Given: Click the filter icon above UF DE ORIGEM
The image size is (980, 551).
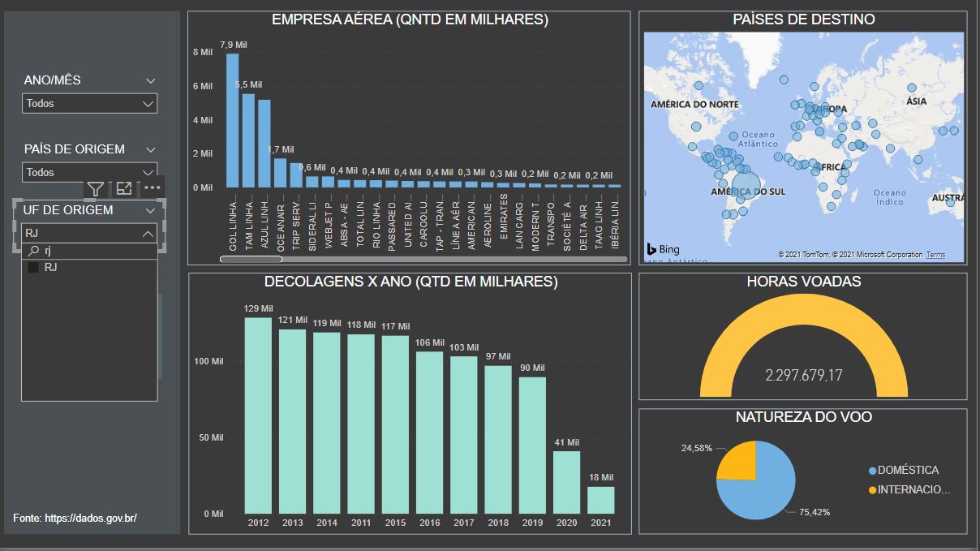Looking at the screenshot, I should pyautogui.click(x=95, y=189).
